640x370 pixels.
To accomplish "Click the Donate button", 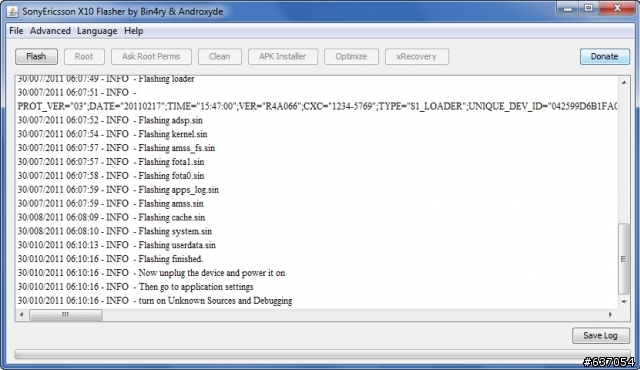I will tap(604, 56).
